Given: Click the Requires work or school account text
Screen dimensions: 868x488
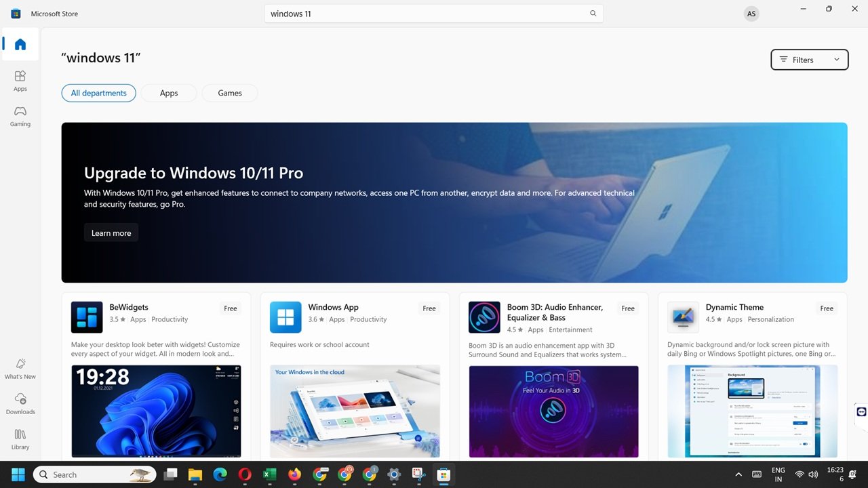Looking at the screenshot, I should point(319,344).
